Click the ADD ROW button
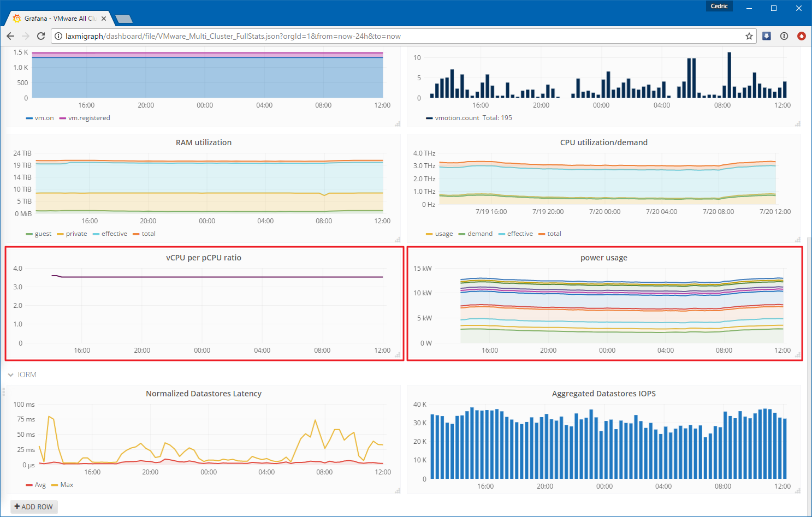 coord(34,507)
